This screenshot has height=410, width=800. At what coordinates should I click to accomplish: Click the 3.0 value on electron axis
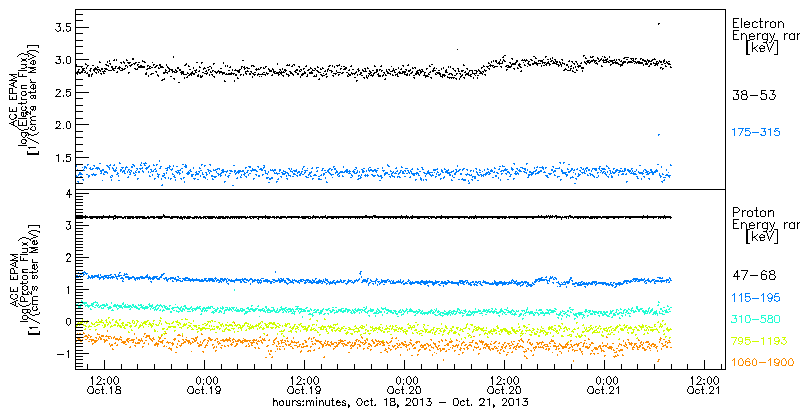[x=63, y=60]
